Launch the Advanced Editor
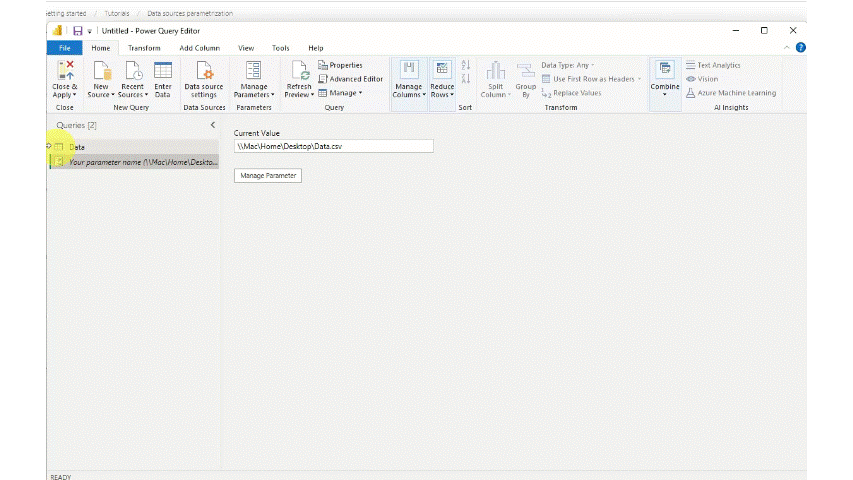Screen dimensions: 853x480 (350, 79)
